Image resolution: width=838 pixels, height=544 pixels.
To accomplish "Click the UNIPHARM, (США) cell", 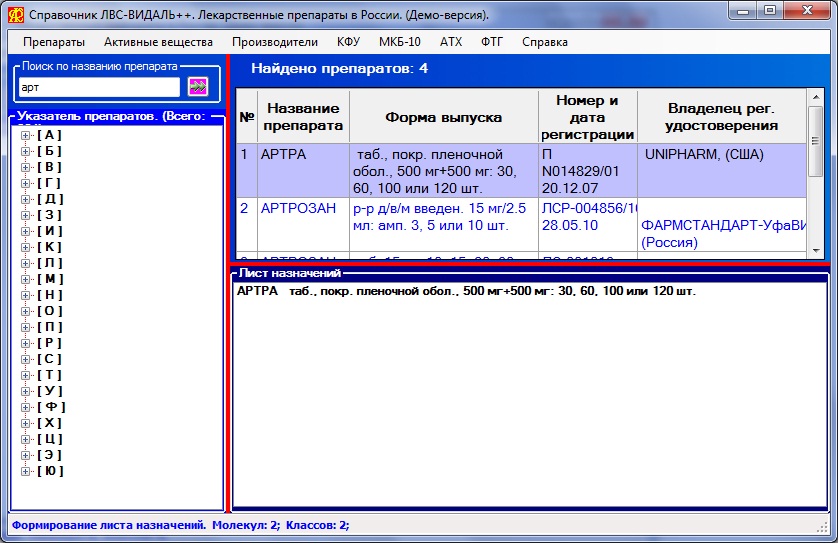I will click(721, 170).
